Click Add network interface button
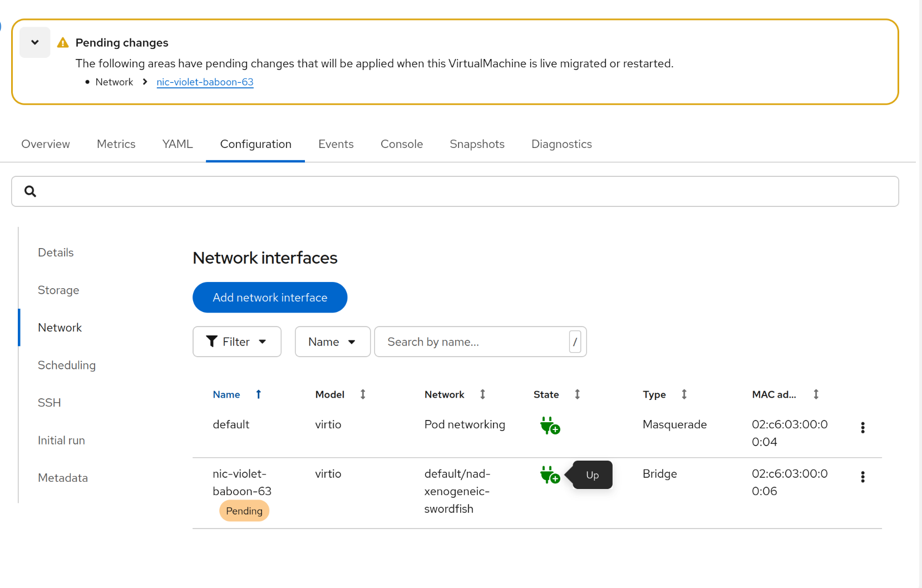This screenshot has height=588, width=922. point(270,298)
